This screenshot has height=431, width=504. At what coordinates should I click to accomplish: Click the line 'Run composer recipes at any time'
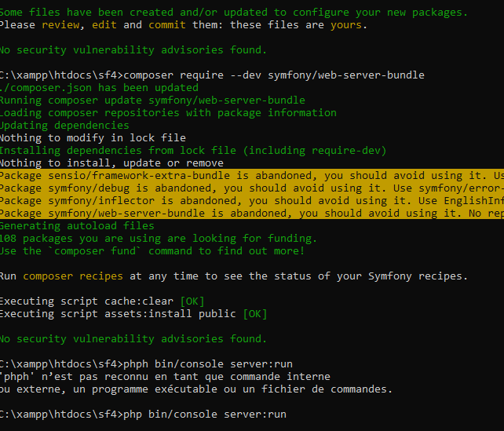(234, 276)
